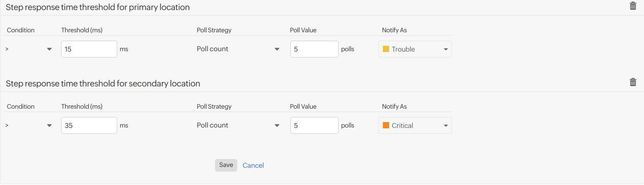Click the secondary location section heading
This screenshot has height=185, width=644.
[x=103, y=83]
